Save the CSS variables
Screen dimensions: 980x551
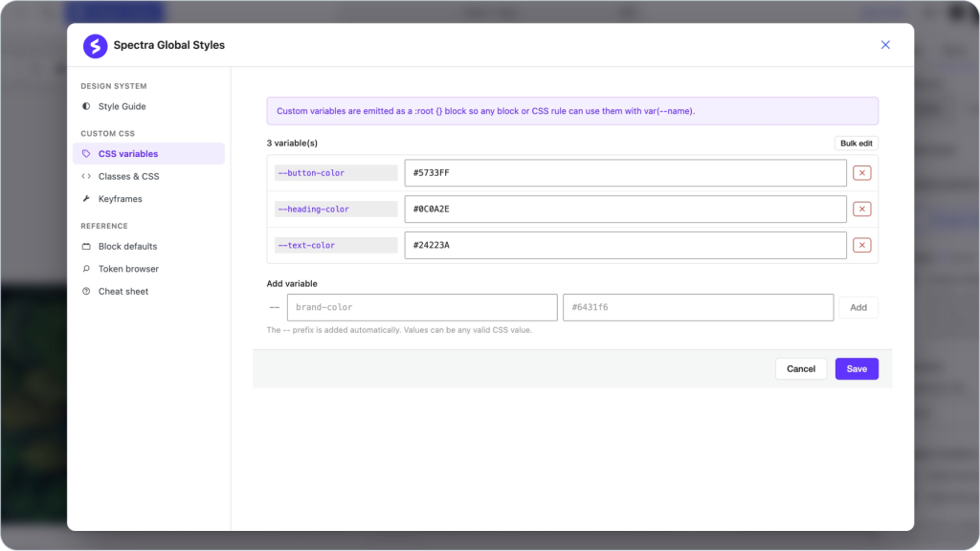[x=857, y=368]
